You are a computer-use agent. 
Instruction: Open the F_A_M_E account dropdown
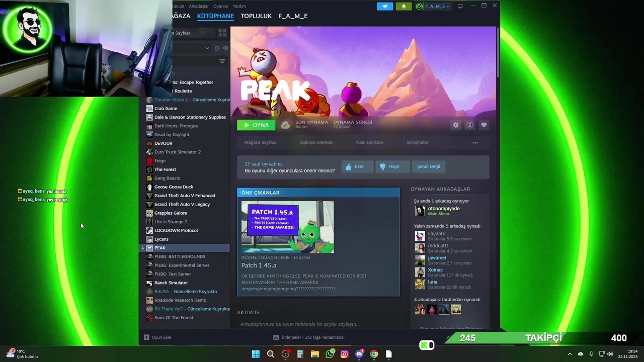click(433, 6)
